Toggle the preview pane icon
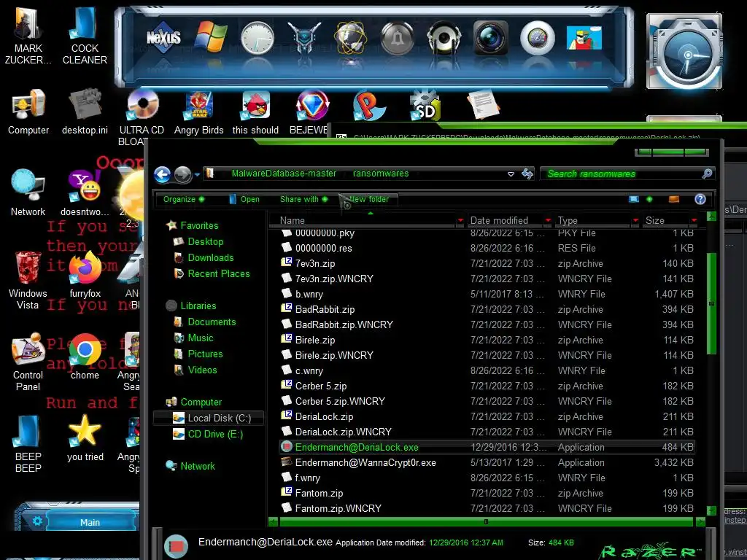The image size is (747, 560). click(x=673, y=199)
